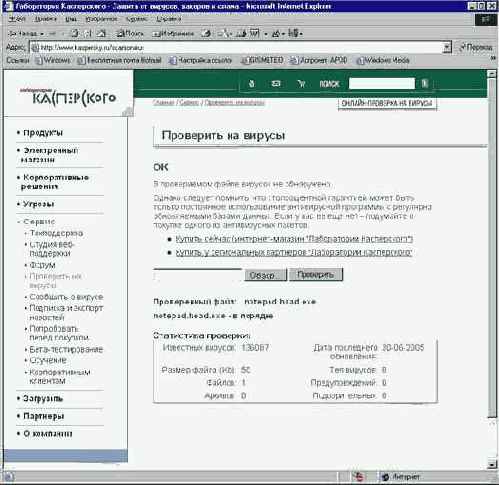Viewport: 499px width, 485px height.
Task: Open the Windows link in Links bar
Action: [x=53, y=61]
